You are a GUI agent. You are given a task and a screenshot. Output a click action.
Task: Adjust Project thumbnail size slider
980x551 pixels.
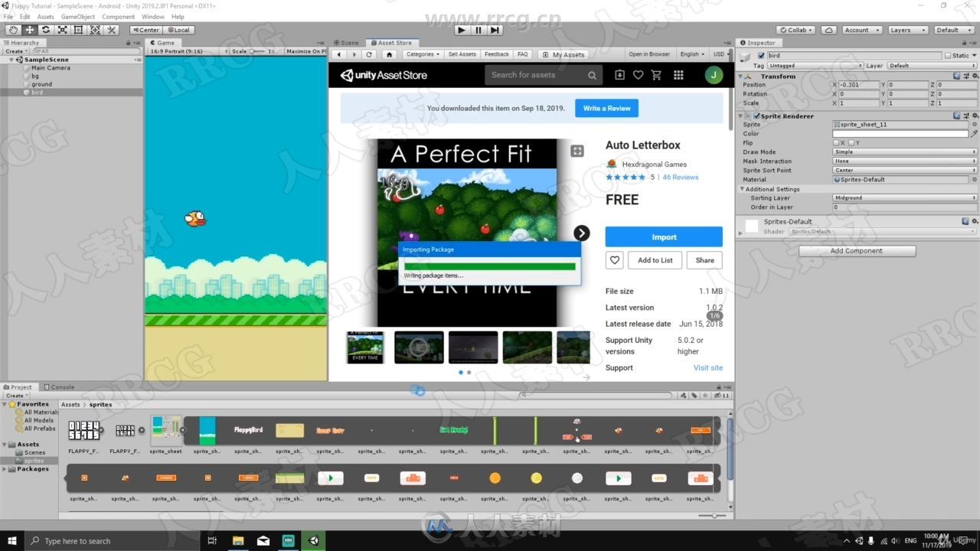click(x=713, y=516)
